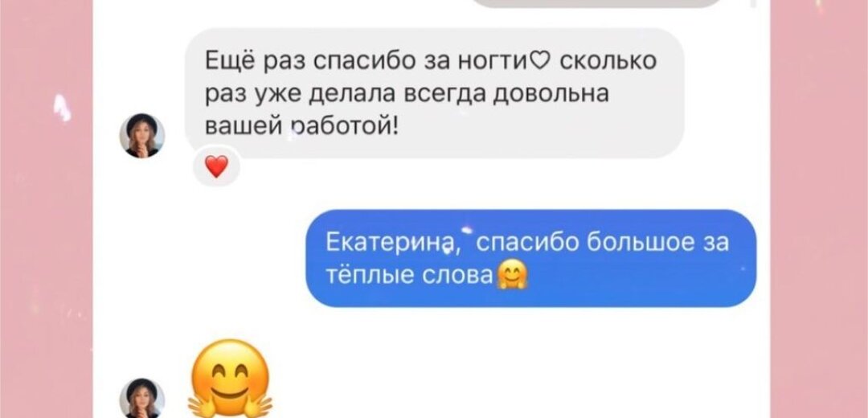This screenshot has width=868, height=418.
Task: Open sender's avatar beside the large emoji
Action: click(x=141, y=399)
